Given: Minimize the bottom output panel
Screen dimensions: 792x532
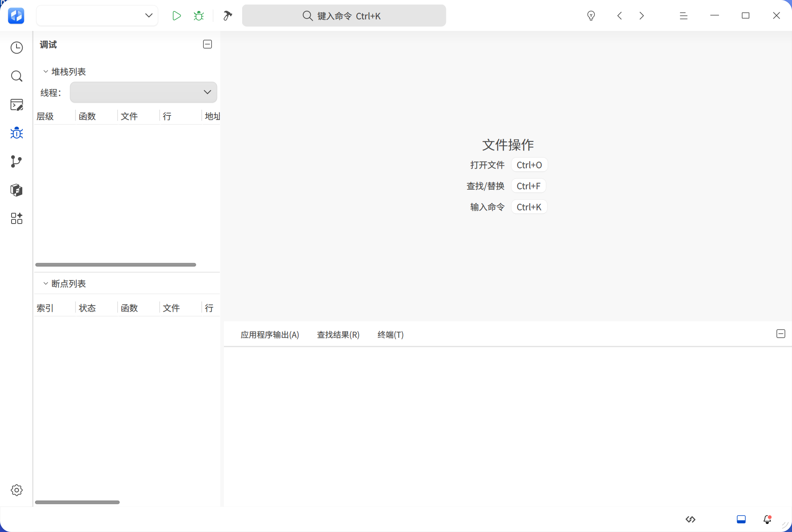Looking at the screenshot, I should [x=781, y=334].
